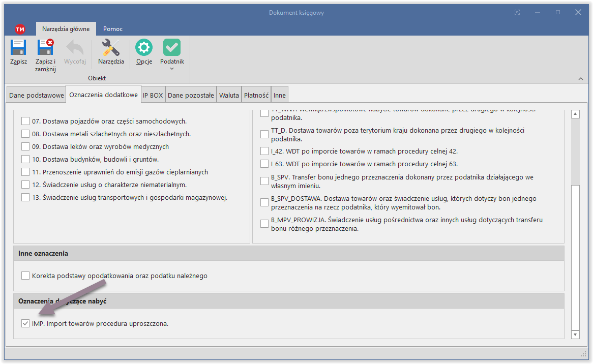Switch to the IP BOX tab
Image resolution: width=593 pixels, height=364 pixels.
coord(153,95)
